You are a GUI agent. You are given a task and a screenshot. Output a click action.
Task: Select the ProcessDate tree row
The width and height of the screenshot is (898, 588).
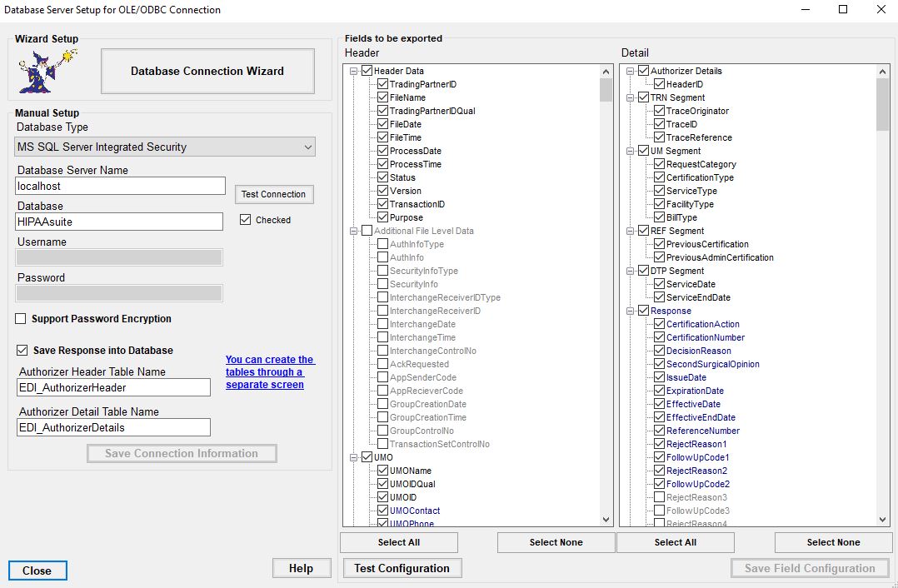point(416,151)
